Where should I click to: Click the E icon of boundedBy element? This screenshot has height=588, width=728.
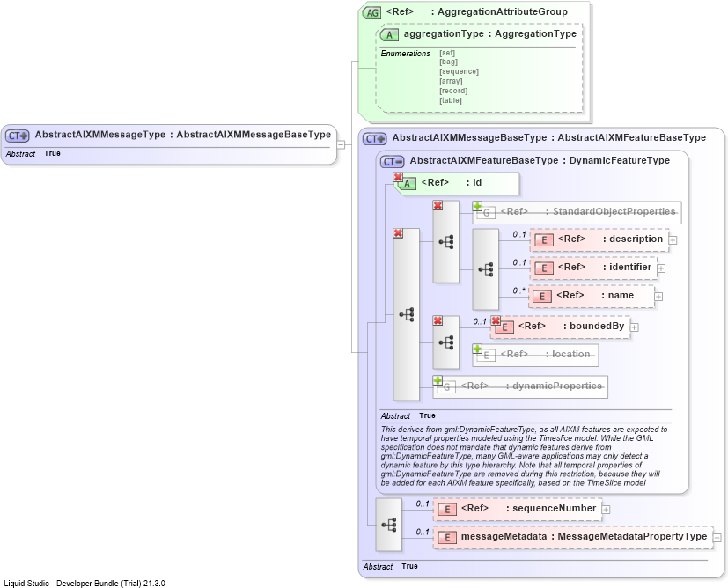[504, 327]
